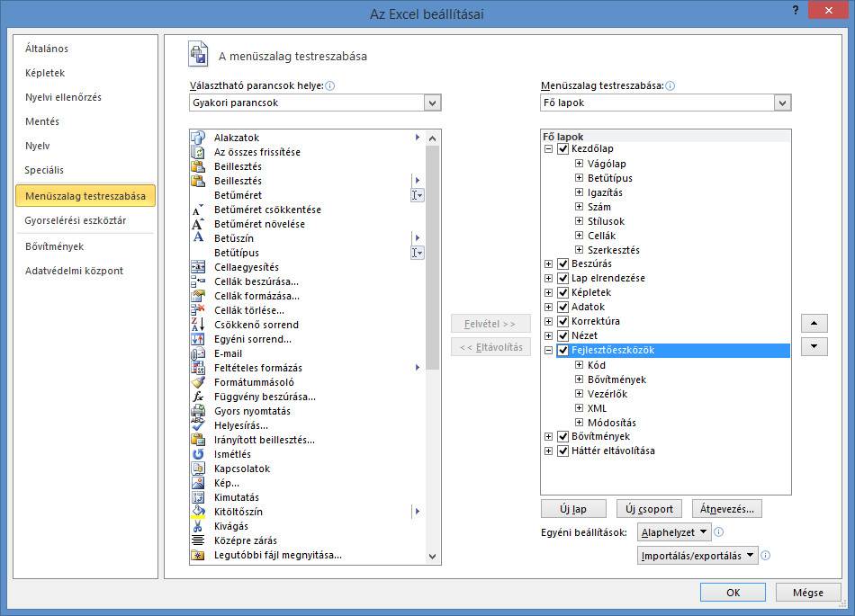Click the Cellák beszúrása icon

click(198, 281)
